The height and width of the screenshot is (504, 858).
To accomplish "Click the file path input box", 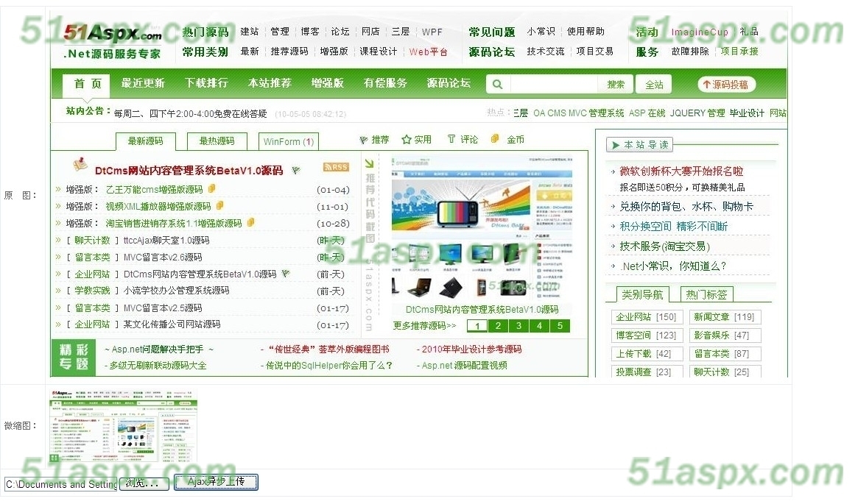I will (61, 484).
